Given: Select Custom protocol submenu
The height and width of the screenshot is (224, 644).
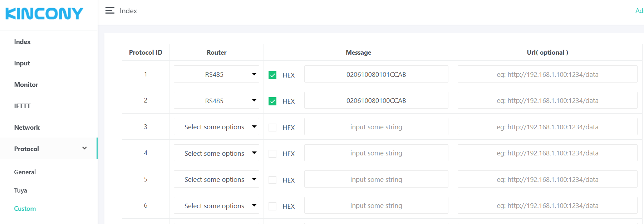Looking at the screenshot, I should click(x=25, y=209).
